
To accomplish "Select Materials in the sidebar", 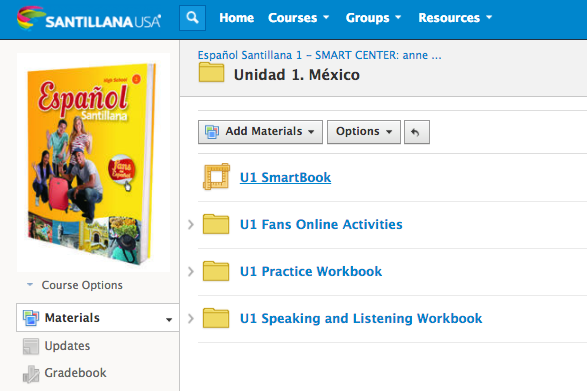I will click(97, 318).
